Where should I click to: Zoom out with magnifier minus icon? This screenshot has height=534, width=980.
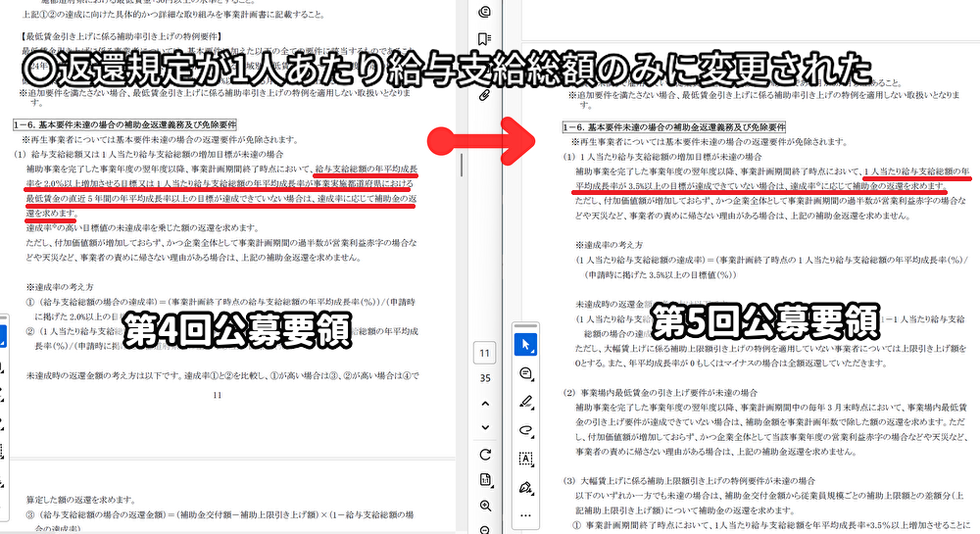[485, 530]
